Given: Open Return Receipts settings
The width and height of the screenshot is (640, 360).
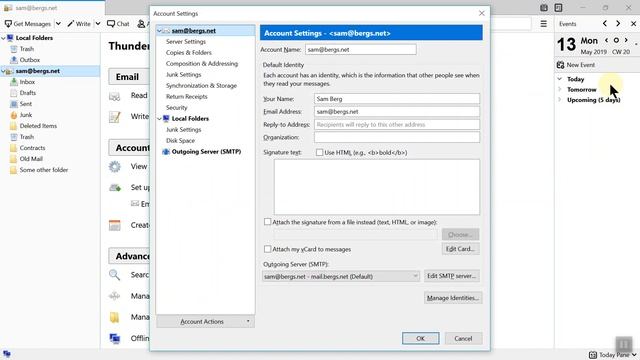Looking at the screenshot, I should pos(187,97).
